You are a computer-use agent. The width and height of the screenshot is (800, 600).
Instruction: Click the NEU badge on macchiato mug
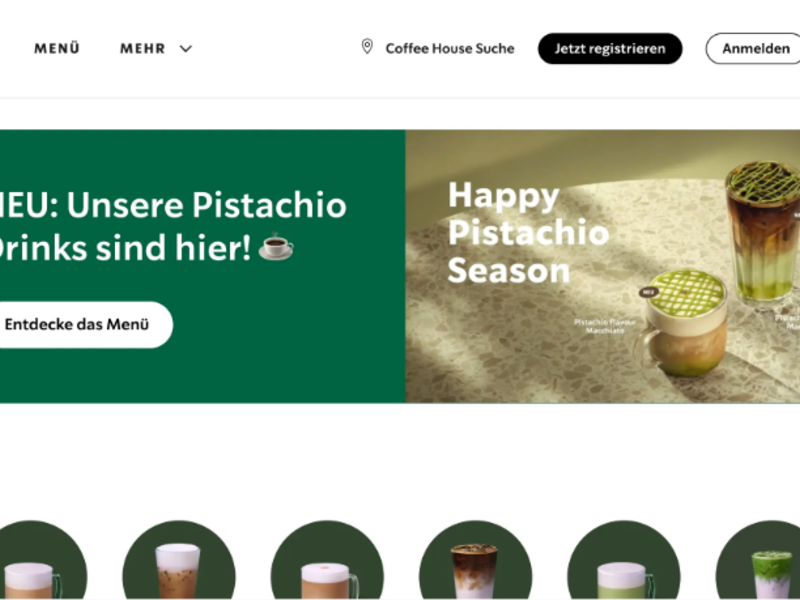[x=648, y=292]
